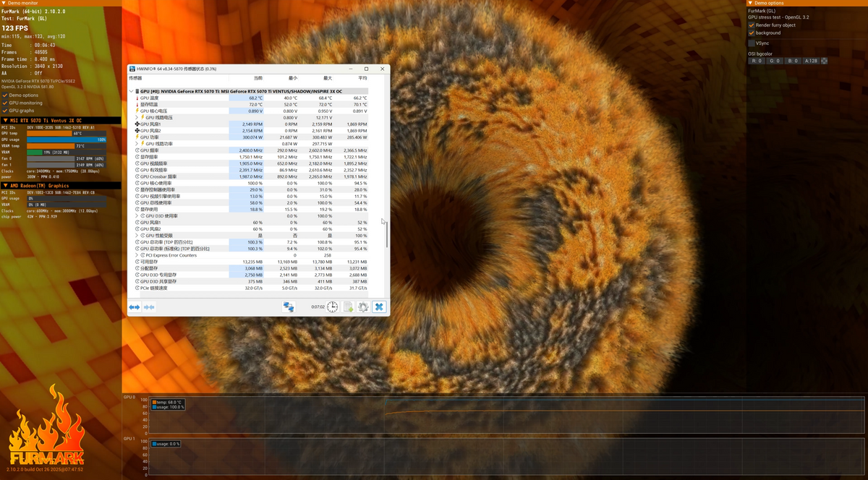Viewport: 868px width, 480px height.
Task: Click the fan icon beside GPU 风扇1 RPM row
Action: tap(137, 124)
